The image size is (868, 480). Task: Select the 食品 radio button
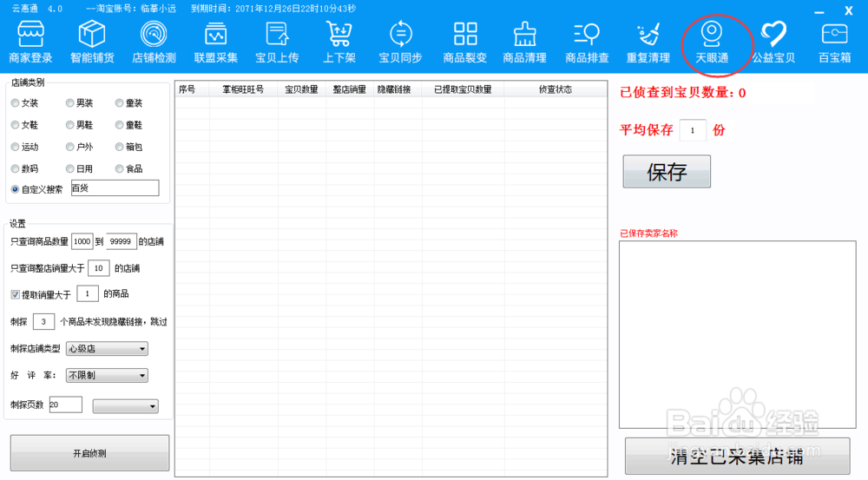[x=119, y=169]
